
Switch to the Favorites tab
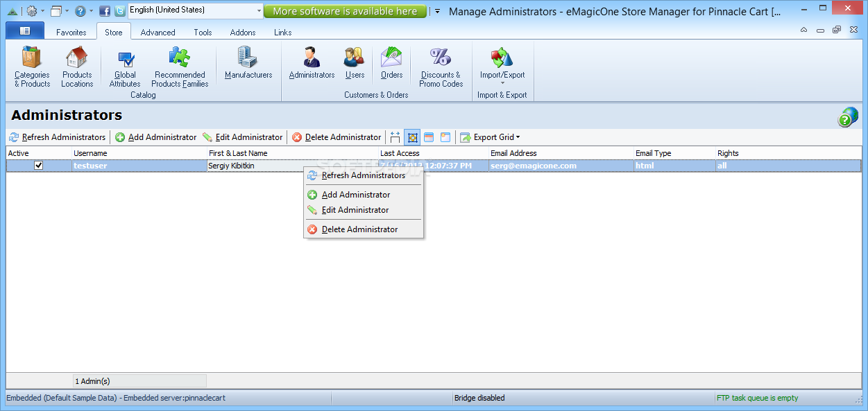[71, 33]
